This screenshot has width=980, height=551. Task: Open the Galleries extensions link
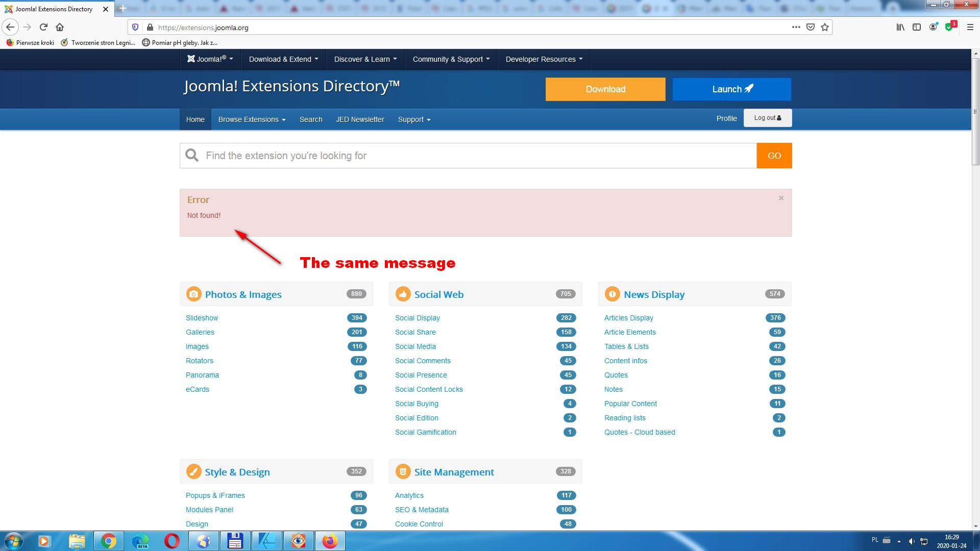200,332
